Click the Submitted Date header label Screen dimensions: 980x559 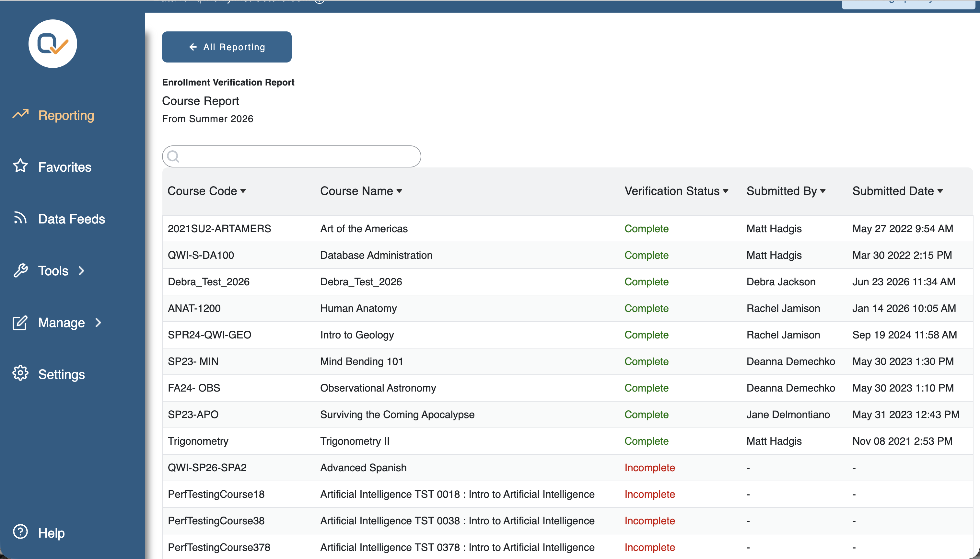[893, 191]
